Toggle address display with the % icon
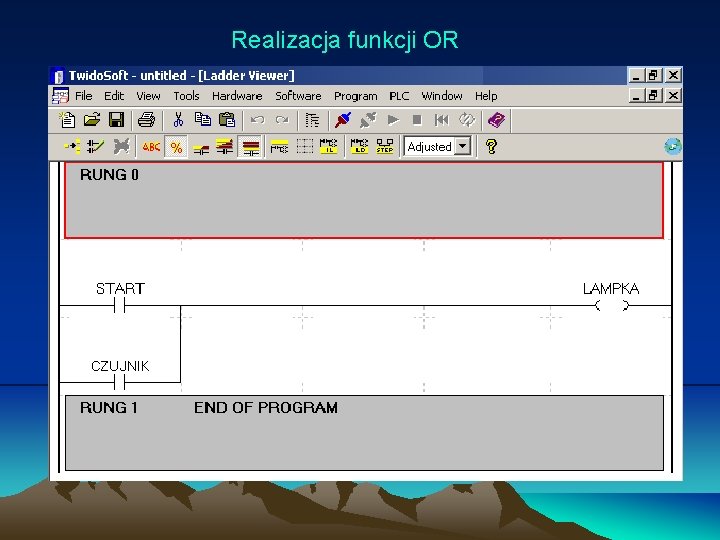The width and height of the screenshot is (720, 540). (x=176, y=147)
